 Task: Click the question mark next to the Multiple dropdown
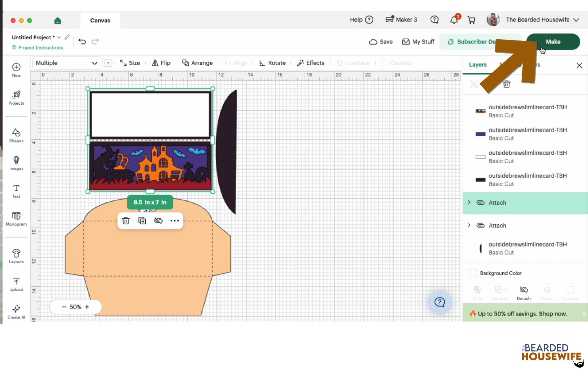click(108, 63)
